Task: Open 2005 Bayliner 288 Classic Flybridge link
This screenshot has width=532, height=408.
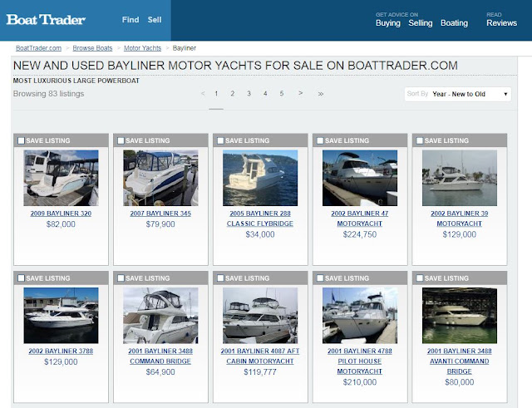Action: point(260,219)
